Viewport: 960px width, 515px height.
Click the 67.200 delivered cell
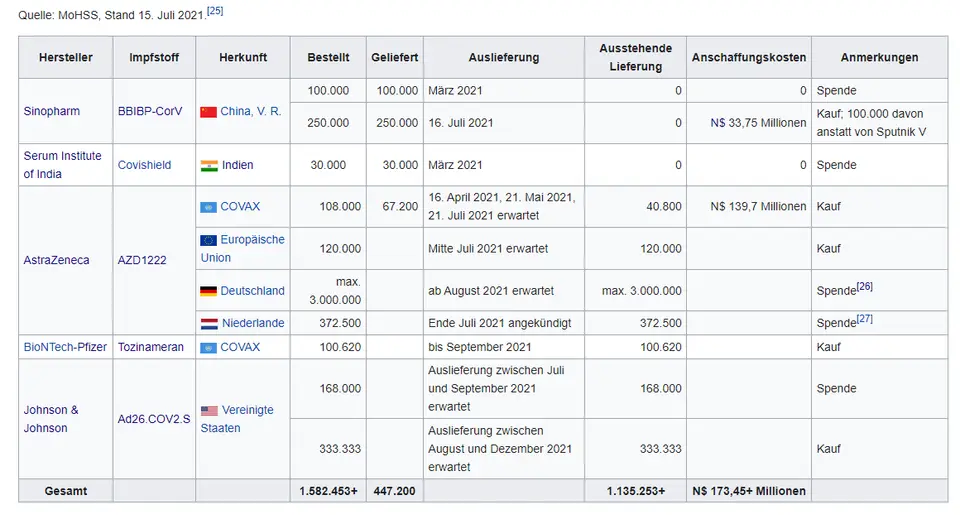click(395, 206)
